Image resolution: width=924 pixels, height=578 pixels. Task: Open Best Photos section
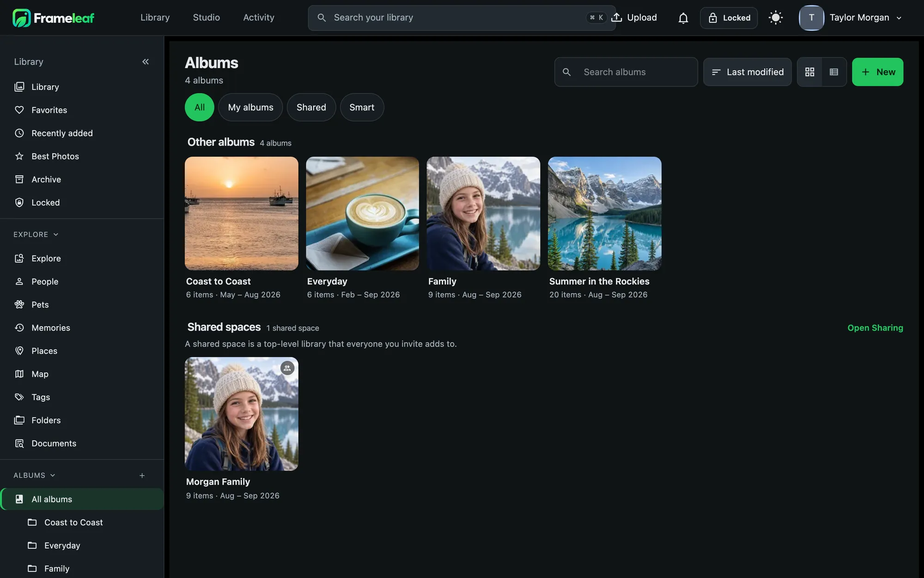(82, 156)
